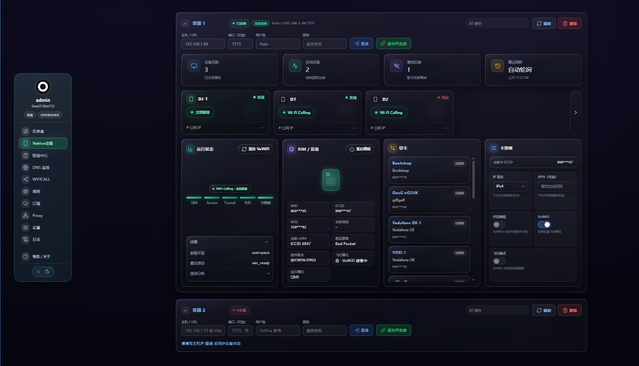
Task: Click the AT command input in panel 2
Action: click(497, 310)
